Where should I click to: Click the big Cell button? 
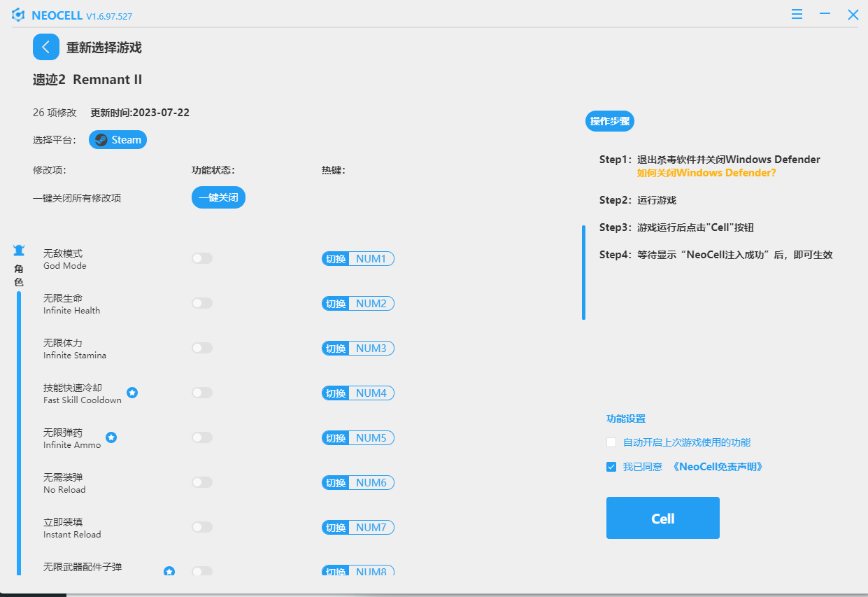663,518
